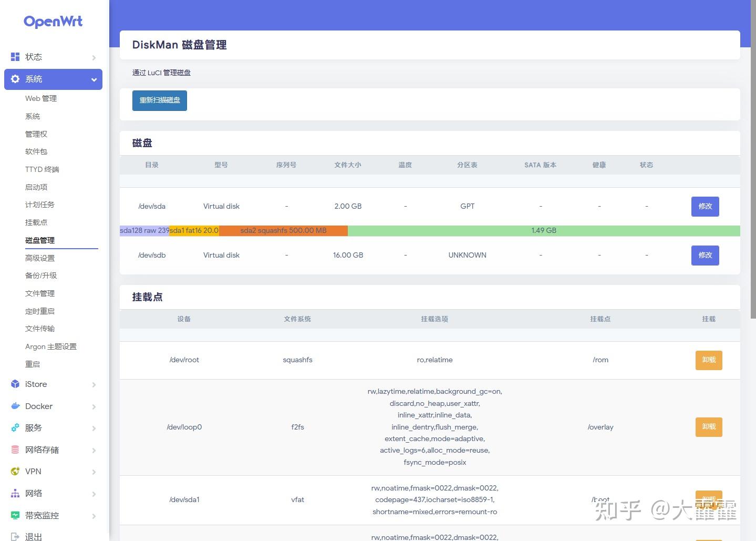Click the 系统 gear icon
Viewport: 756px width, 541px height.
15,79
